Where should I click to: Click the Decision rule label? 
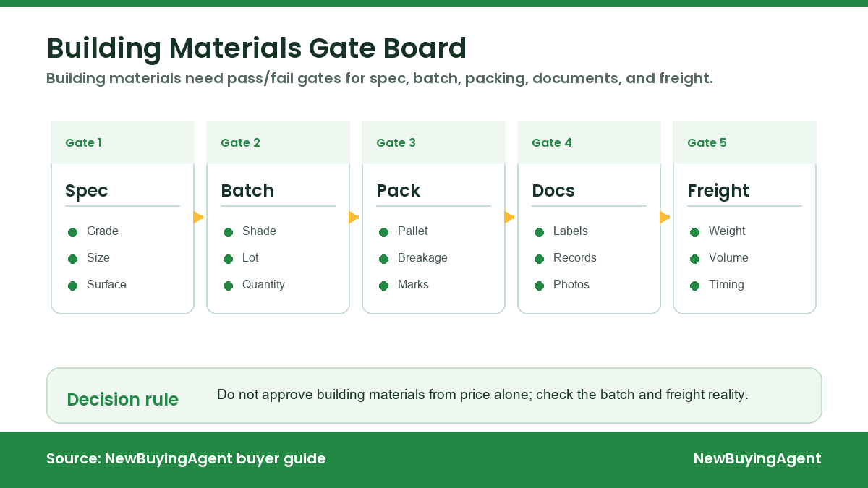[x=123, y=399]
